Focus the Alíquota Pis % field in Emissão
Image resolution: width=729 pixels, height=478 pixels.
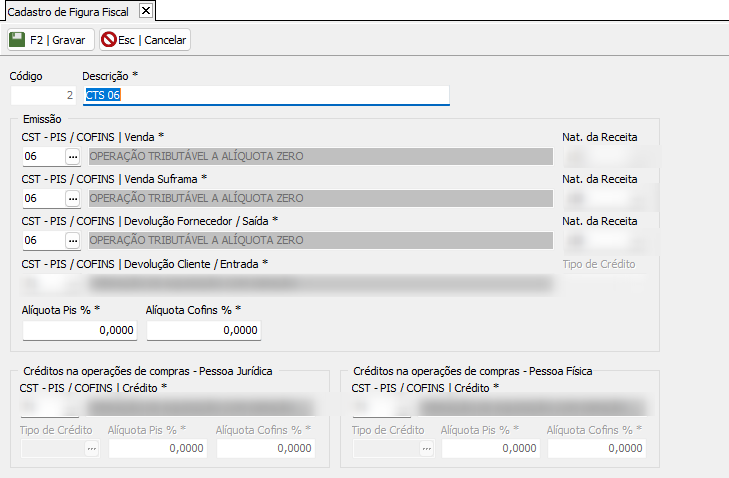[79, 330]
